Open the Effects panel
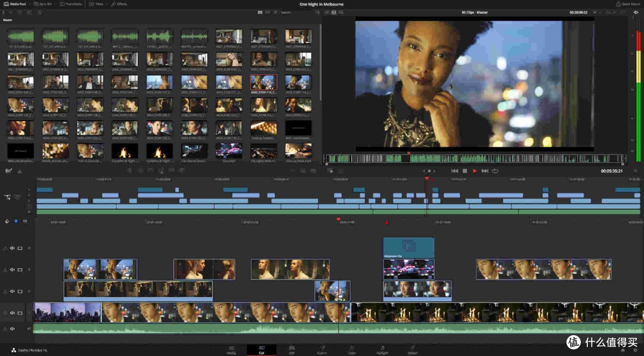The height and width of the screenshot is (356, 644). tap(119, 4)
